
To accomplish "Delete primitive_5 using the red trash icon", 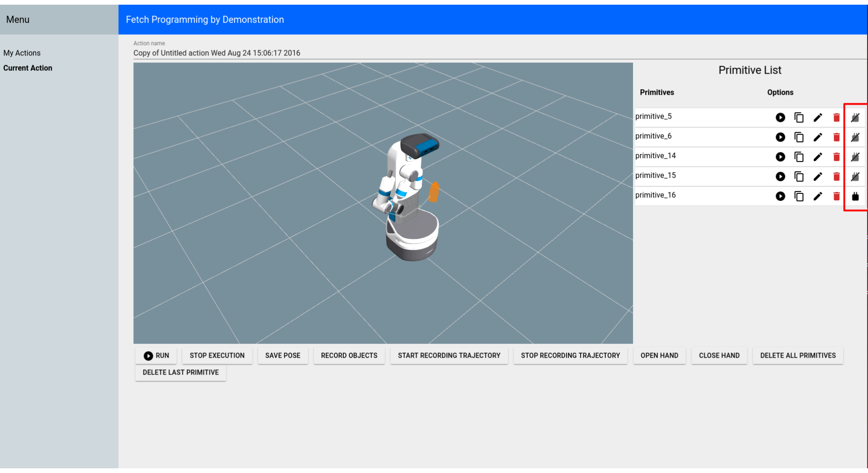I will (x=837, y=117).
